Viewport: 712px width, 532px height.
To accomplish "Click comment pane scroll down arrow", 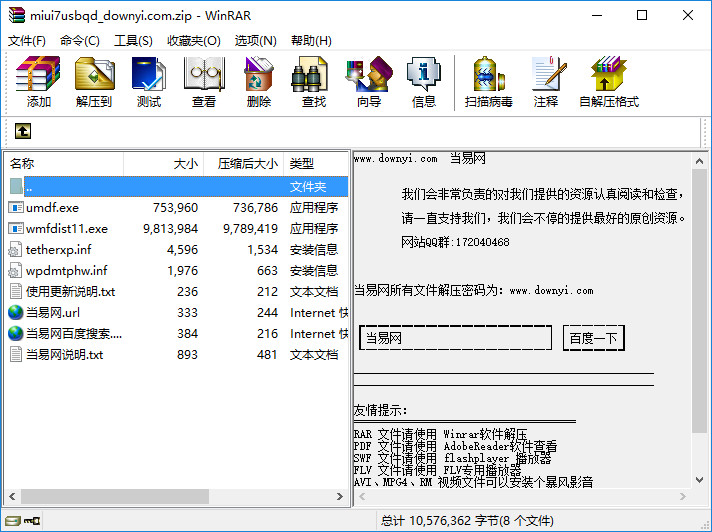I will click(x=699, y=479).
